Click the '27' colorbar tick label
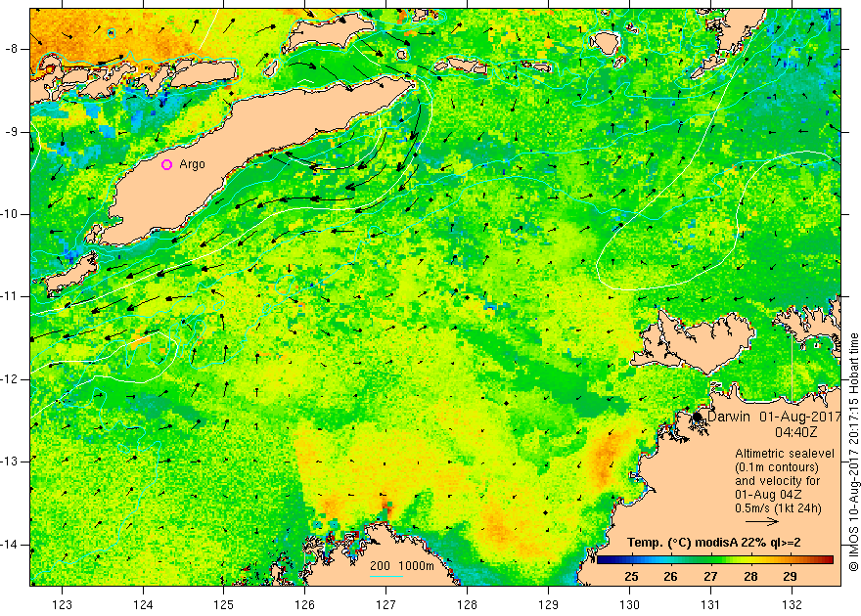The image size is (861, 616). click(710, 576)
